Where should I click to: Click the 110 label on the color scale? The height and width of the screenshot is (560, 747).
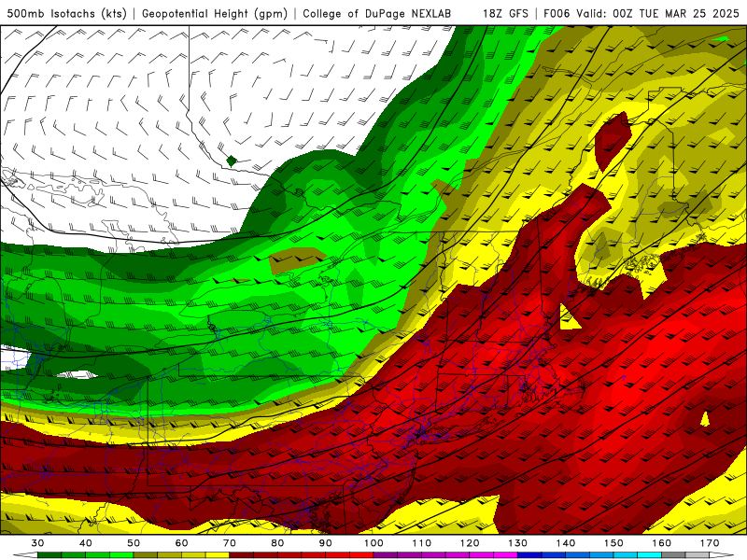coord(422,543)
